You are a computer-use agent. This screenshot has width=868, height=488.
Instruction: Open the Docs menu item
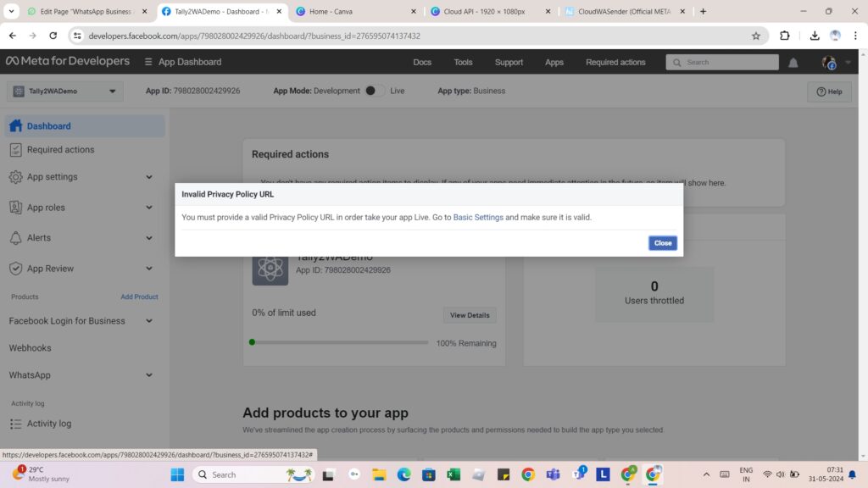pyautogui.click(x=422, y=62)
